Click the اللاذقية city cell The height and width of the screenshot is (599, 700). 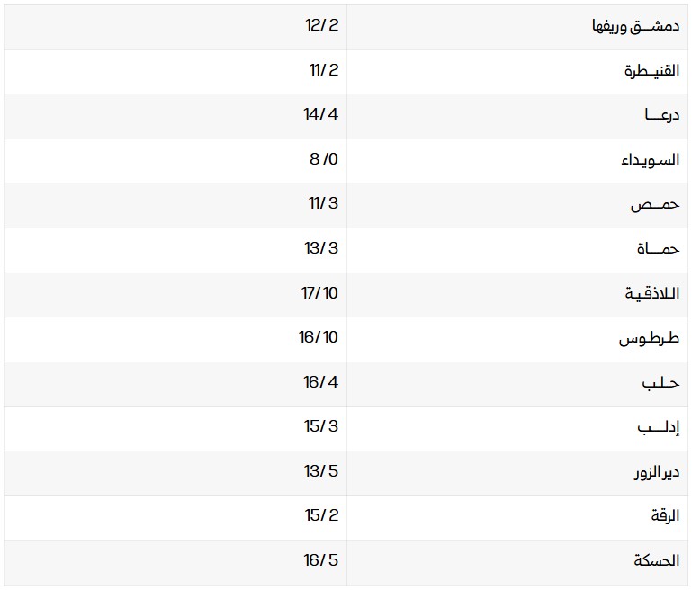pos(651,294)
